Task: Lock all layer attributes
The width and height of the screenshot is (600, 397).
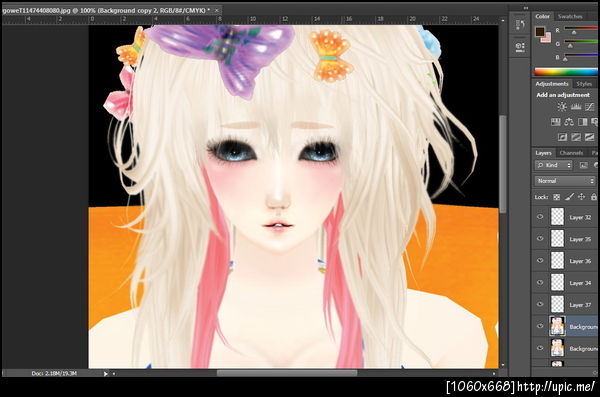Action: pyautogui.click(x=593, y=197)
